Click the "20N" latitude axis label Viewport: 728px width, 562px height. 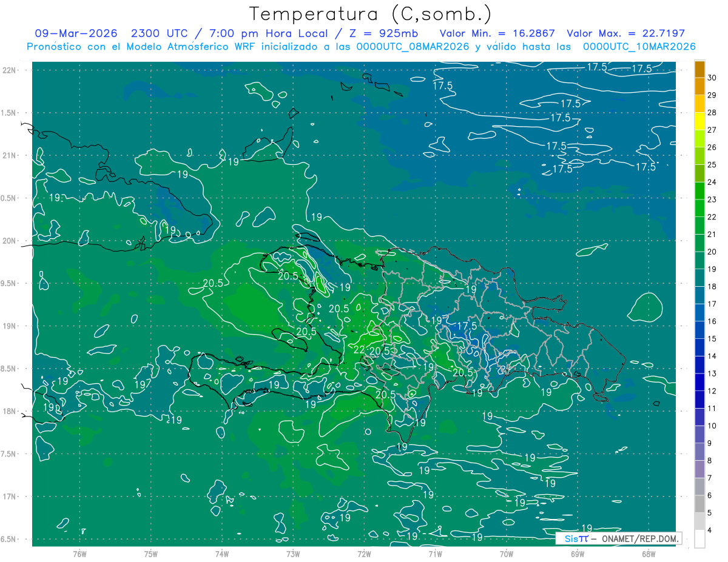tap(9, 241)
